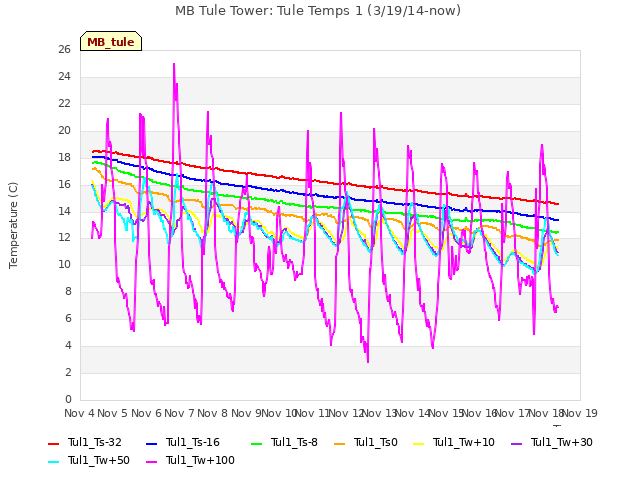Click the Nov 7 x-axis tick label

click(x=179, y=413)
